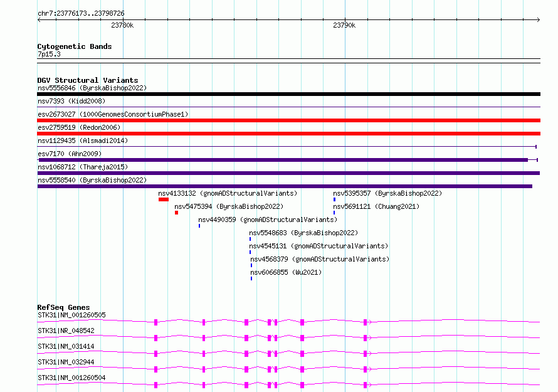Open STK31|NM_001260505 transcript label
Screen dimensions: 558x392
tap(71, 315)
